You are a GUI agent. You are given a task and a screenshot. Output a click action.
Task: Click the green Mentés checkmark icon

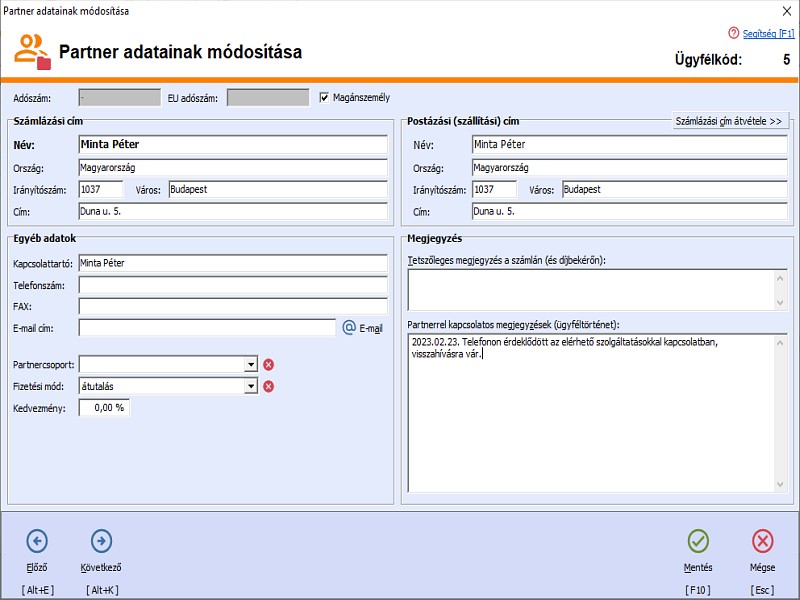pyautogui.click(x=698, y=542)
